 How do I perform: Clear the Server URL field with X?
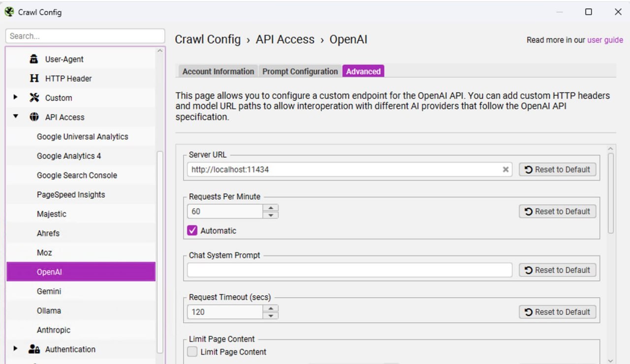[x=505, y=170]
